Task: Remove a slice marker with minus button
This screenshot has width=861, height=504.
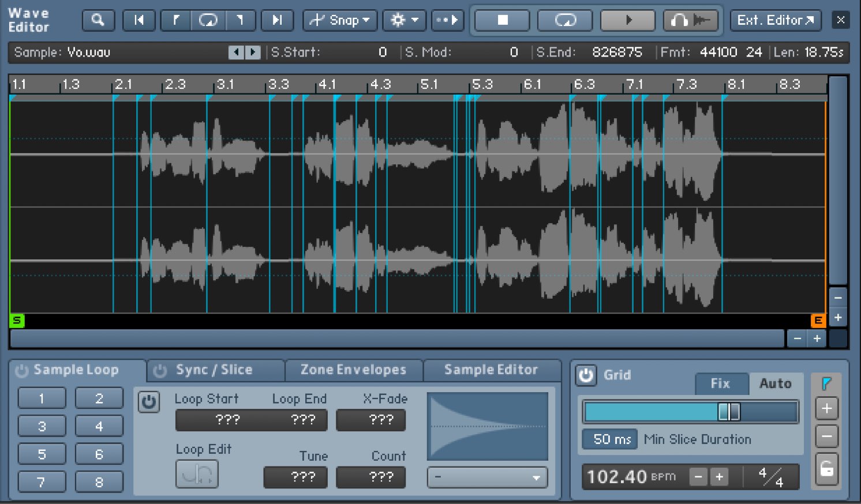Action: pyautogui.click(x=826, y=437)
